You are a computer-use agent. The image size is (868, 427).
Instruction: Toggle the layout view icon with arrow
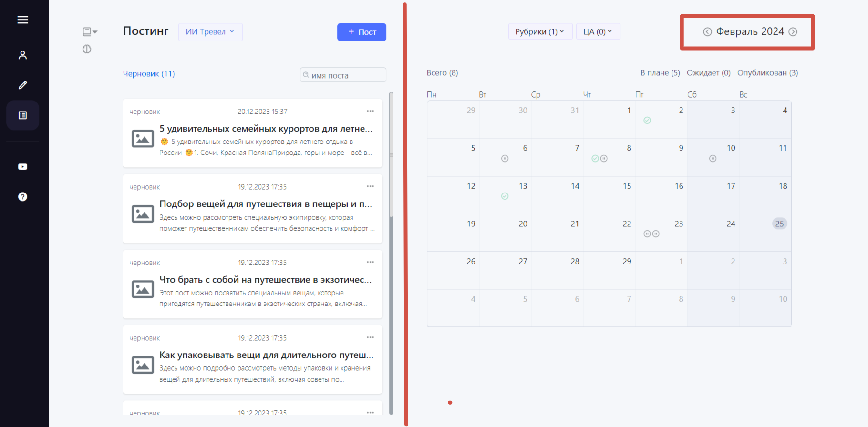90,32
